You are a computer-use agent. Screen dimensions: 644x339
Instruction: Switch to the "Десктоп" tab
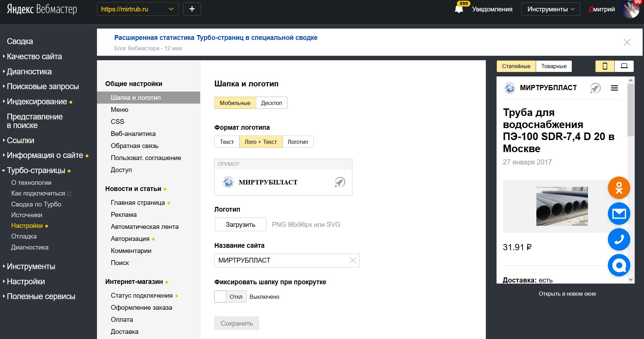point(271,103)
